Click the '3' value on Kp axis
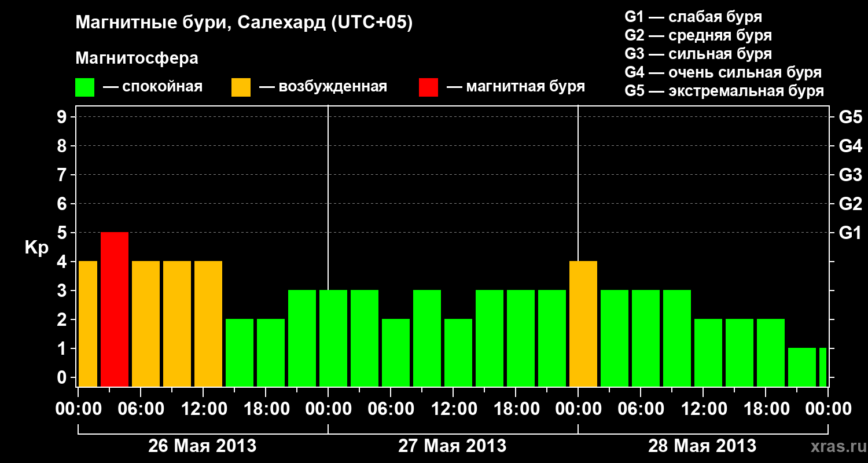This screenshot has height=463, width=868. click(63, 291)
